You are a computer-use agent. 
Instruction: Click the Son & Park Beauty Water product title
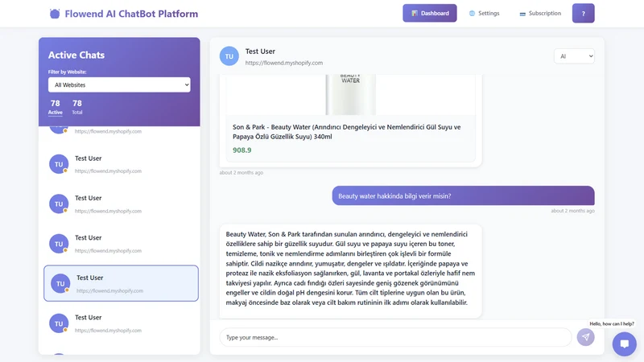347,132
